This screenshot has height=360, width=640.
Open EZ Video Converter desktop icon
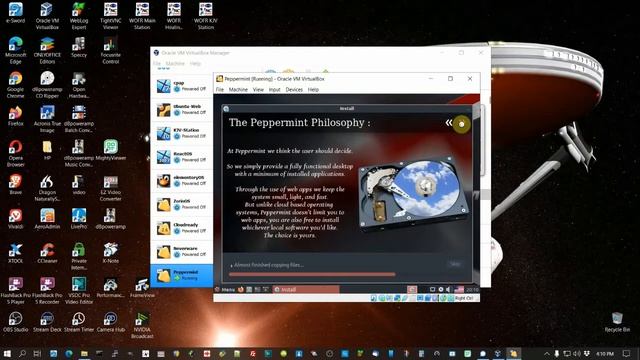111,187
